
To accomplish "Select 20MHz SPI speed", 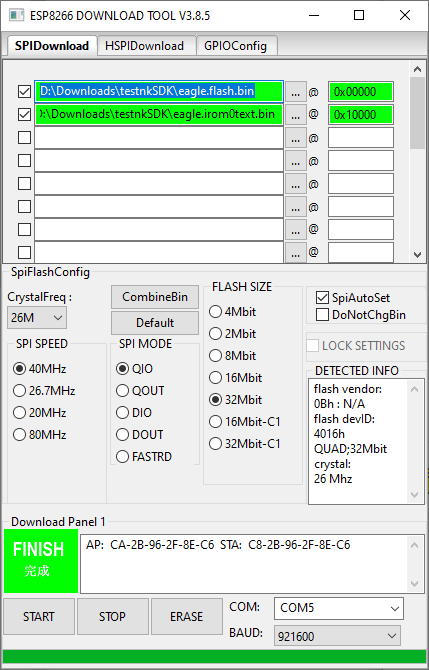I will click(x=40, y=413).
